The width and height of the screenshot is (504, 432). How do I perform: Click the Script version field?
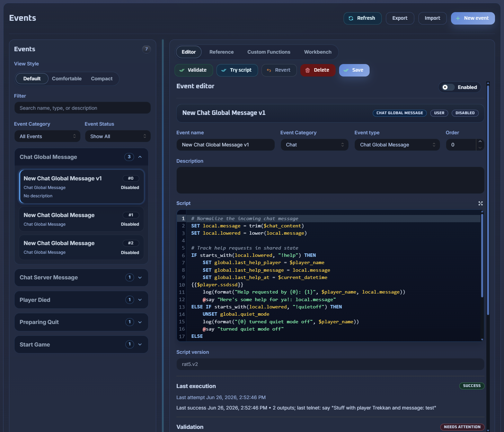pyautogui.click(x=330, y=364)
